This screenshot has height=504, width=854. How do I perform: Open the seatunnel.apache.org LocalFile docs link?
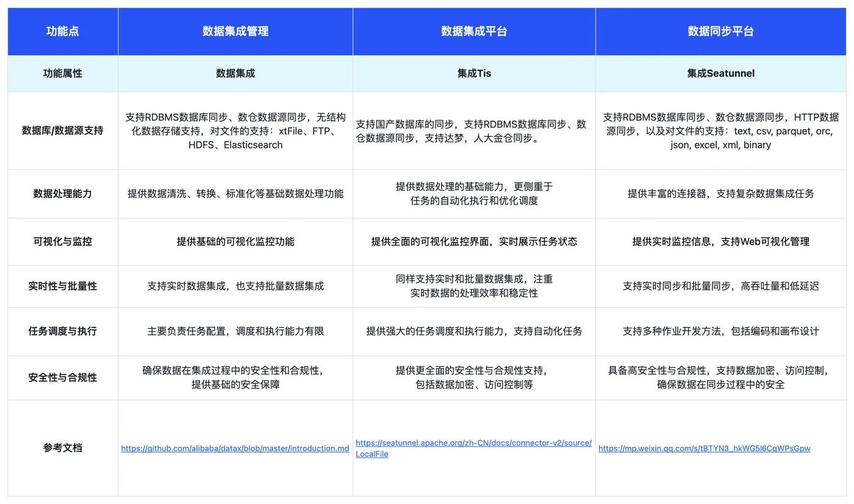click(x=473, y=449)
